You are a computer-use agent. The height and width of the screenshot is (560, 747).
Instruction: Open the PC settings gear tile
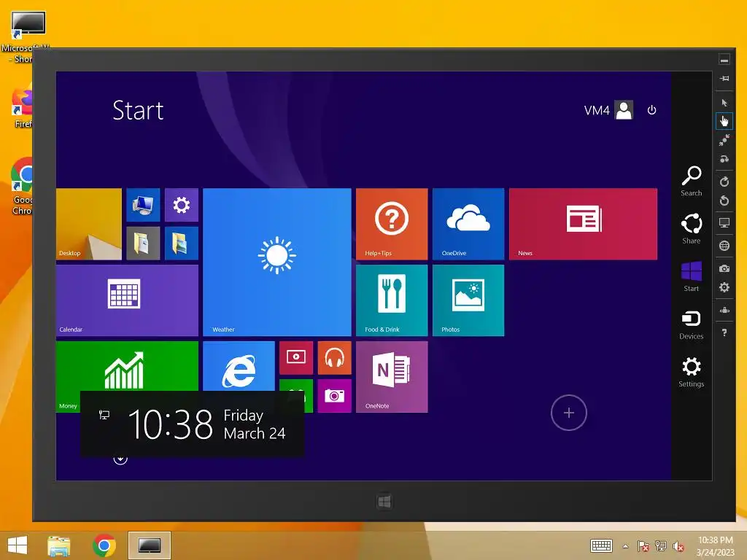tap(182, 205)
